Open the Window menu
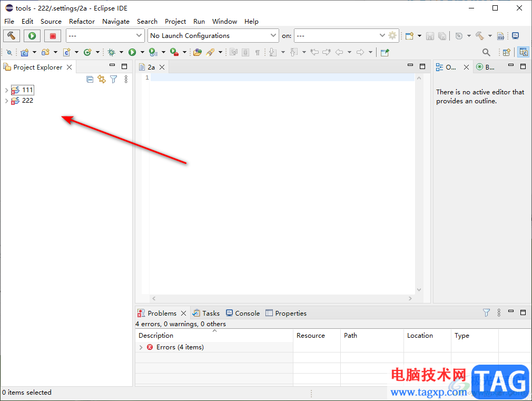532x401 pixels. click(x=224, y=22)
